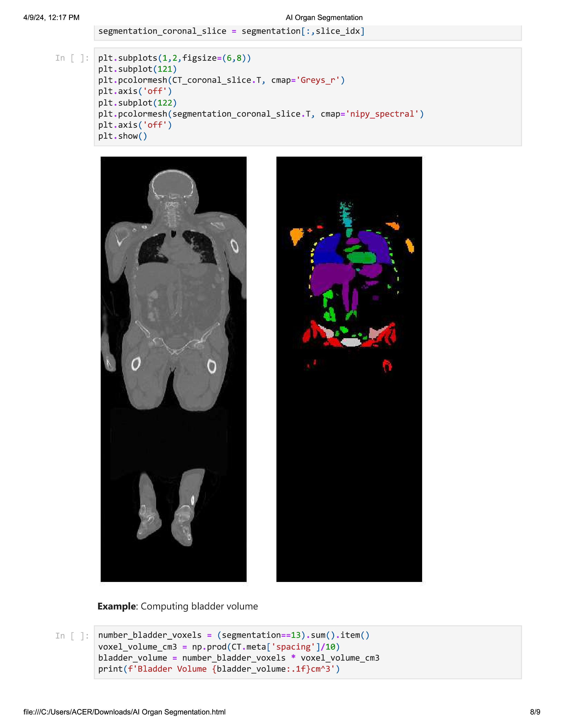Click the grayscale CT coronal slice image

pos(174,369)
